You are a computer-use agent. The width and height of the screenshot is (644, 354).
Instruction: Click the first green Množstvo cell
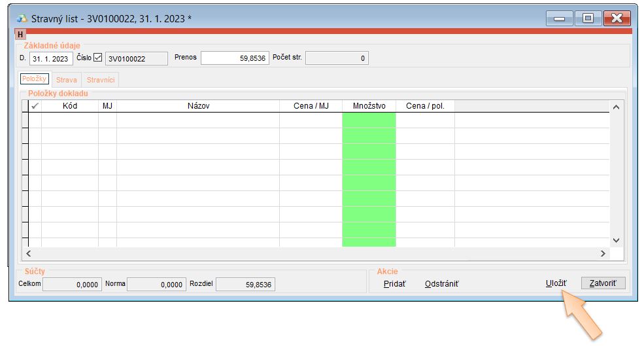click(369, 120)
